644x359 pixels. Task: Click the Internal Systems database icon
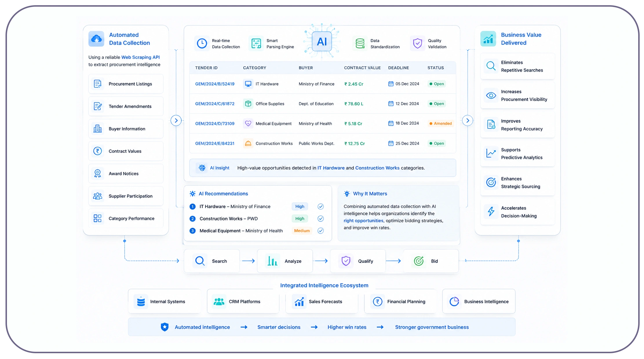click(141, 301)
